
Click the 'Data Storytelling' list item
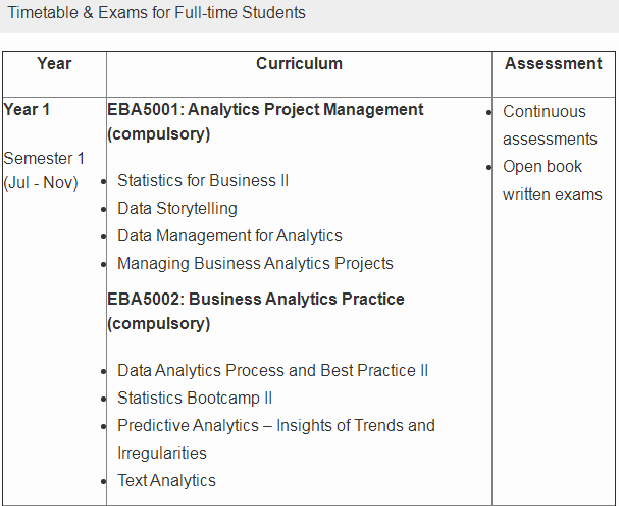[x=177, y=208]
